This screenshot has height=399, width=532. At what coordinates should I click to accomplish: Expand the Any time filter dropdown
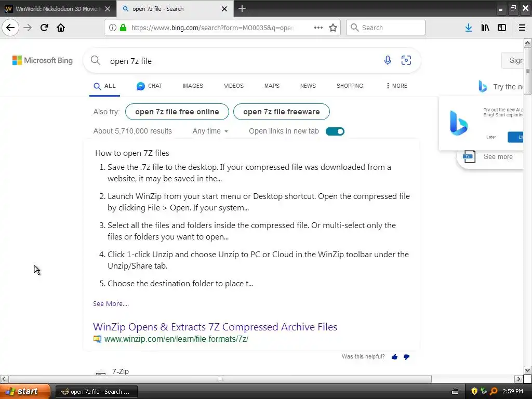coord(210,131)
